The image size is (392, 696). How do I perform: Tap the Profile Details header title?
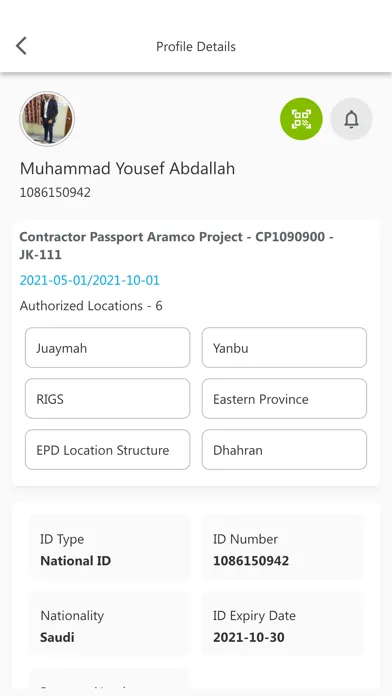tap(196, 47)
